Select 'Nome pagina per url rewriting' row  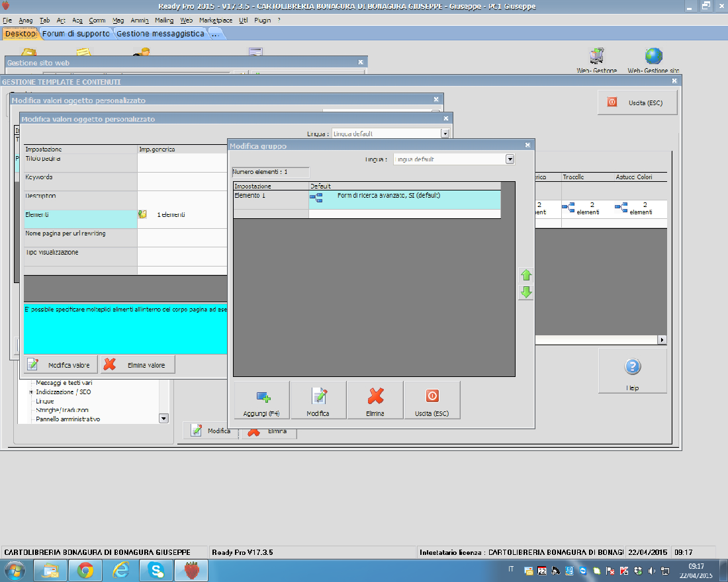[x=80, y=237]
